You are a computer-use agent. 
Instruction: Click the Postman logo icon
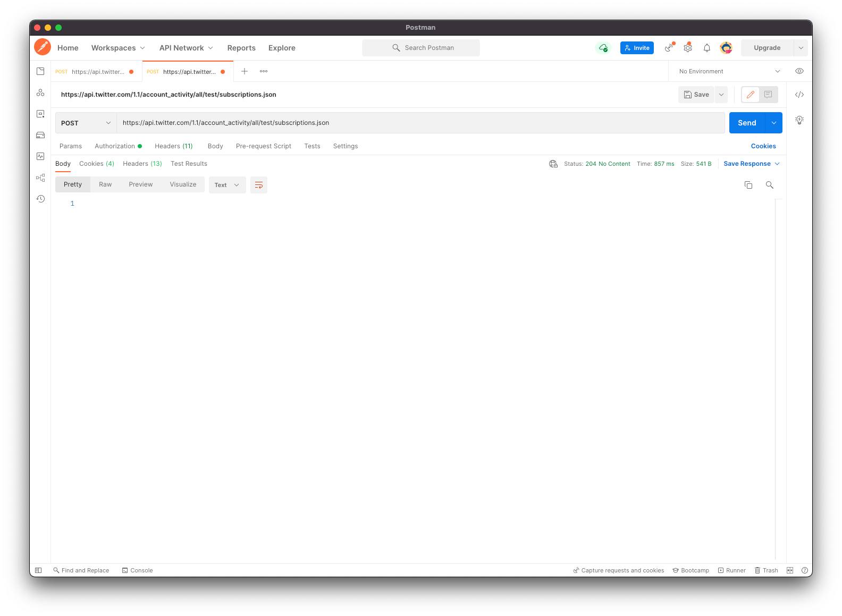(x=43, y=47)
